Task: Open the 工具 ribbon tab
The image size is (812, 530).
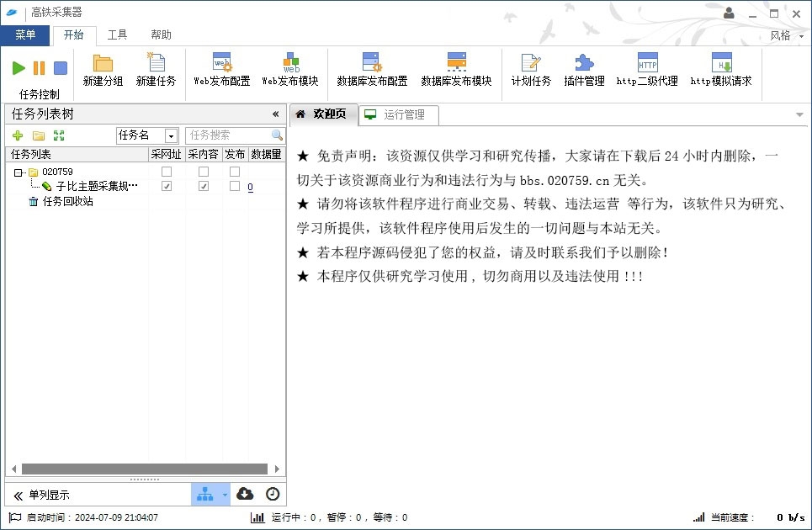Action: point(117,35)
